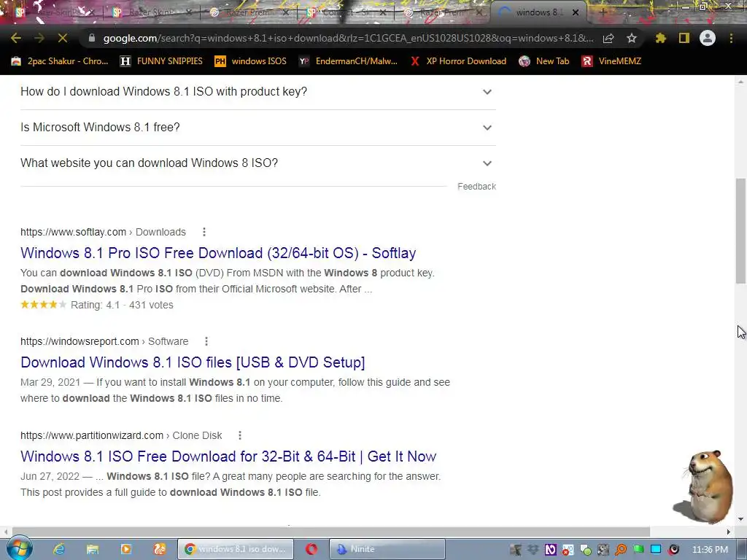This screenshot has height=560, width=747.
Task: Click the Dropbox tray icon
Action: click(533, 550)
